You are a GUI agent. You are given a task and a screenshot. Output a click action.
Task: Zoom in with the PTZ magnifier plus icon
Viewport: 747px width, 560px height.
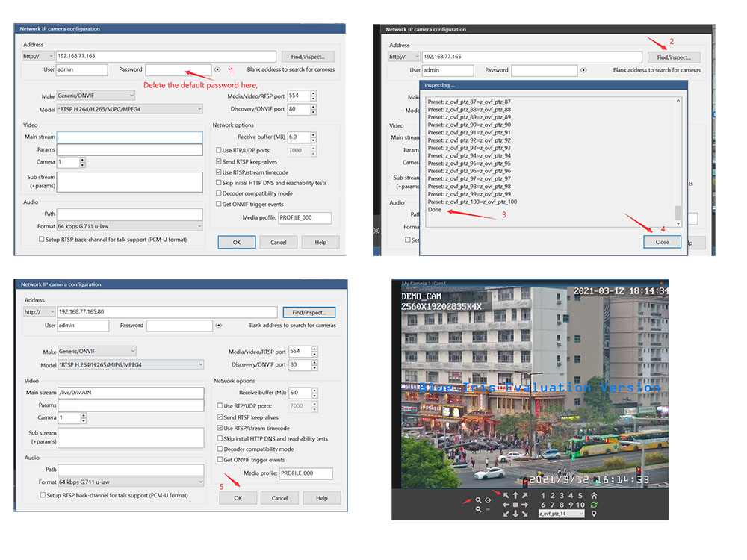click(x=478, y=500)
